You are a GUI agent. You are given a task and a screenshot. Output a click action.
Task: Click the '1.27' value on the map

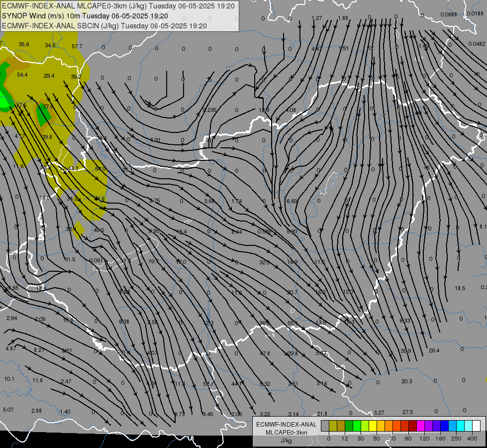pyautogui.click(x=317, y=18)
